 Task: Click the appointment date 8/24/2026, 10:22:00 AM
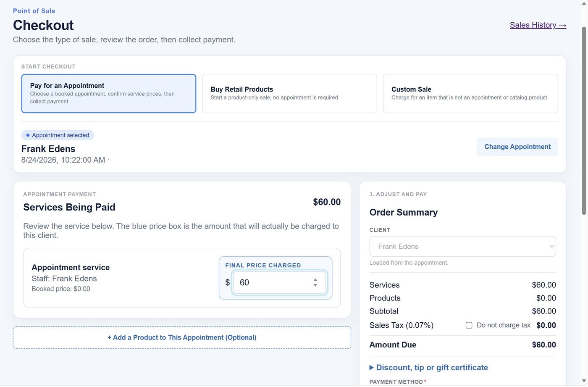[x=63, y=160]
